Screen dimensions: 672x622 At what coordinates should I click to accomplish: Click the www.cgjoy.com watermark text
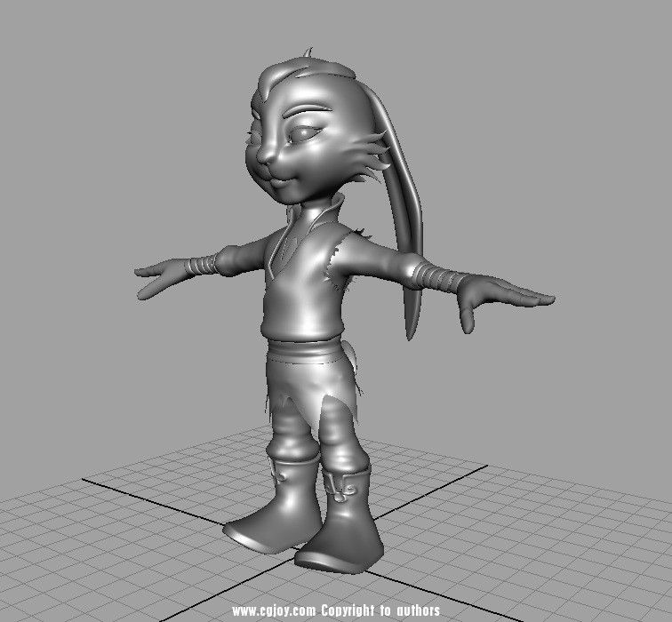click(273, 611)
